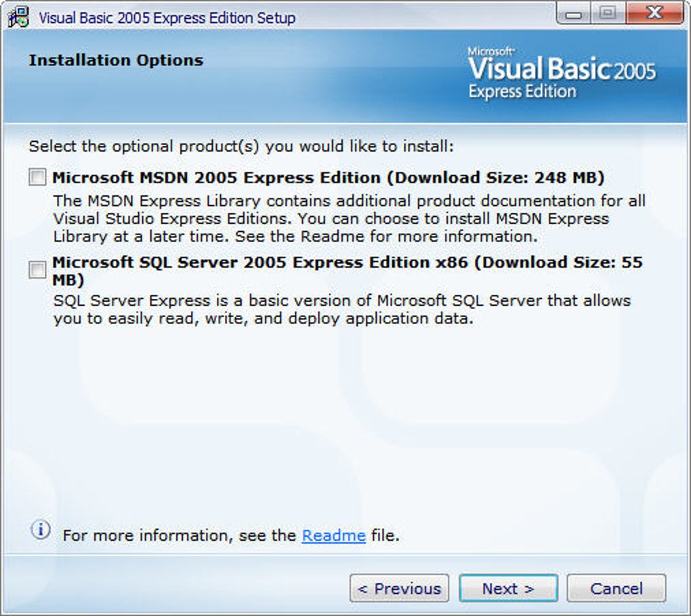The height and width of the screenshot is (616, 691).
Task: Click the Previous button
Action: [399, 588]
